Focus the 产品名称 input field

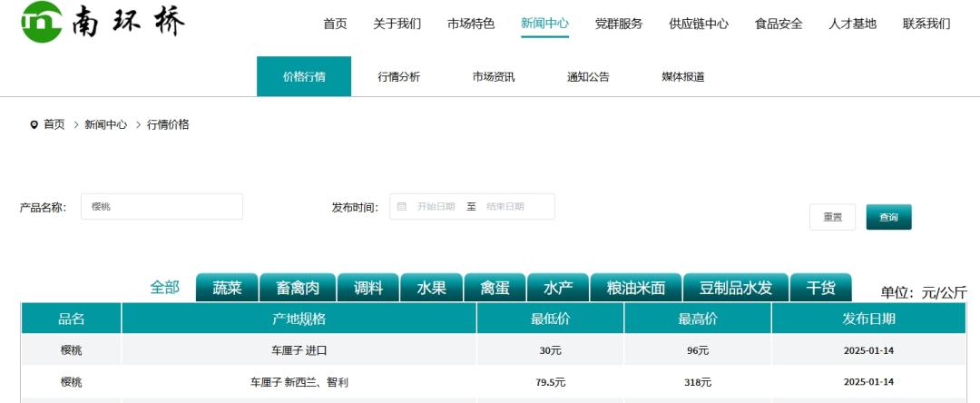pyautogui.click(x=162, y=207)
